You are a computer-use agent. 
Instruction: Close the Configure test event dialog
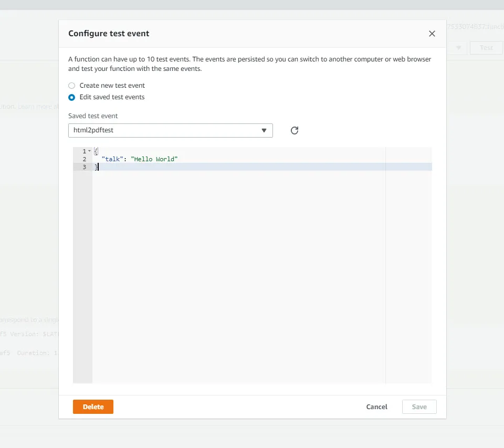(x=432, y=34)
